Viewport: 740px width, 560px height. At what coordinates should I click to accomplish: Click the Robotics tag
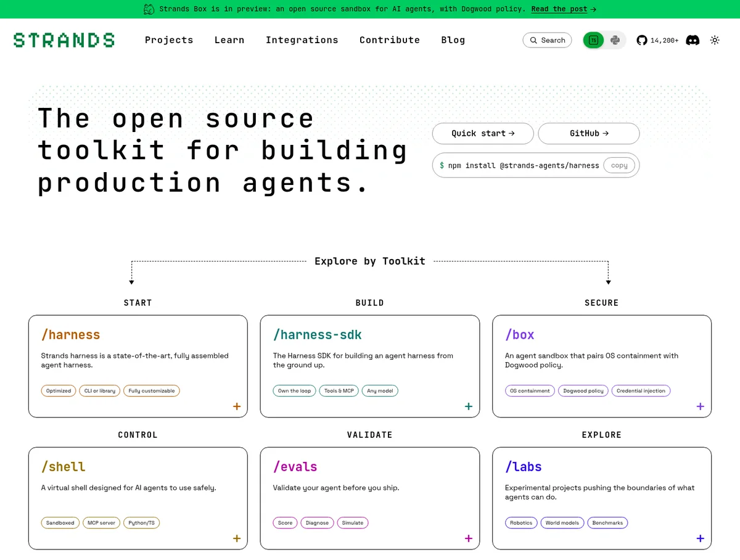tap(521, 522)
